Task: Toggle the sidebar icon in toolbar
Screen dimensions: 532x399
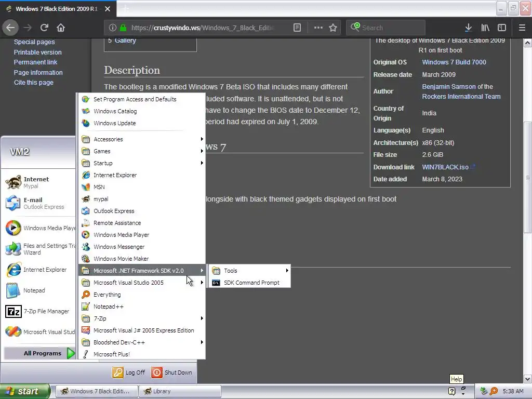Action: pos(502,28)
